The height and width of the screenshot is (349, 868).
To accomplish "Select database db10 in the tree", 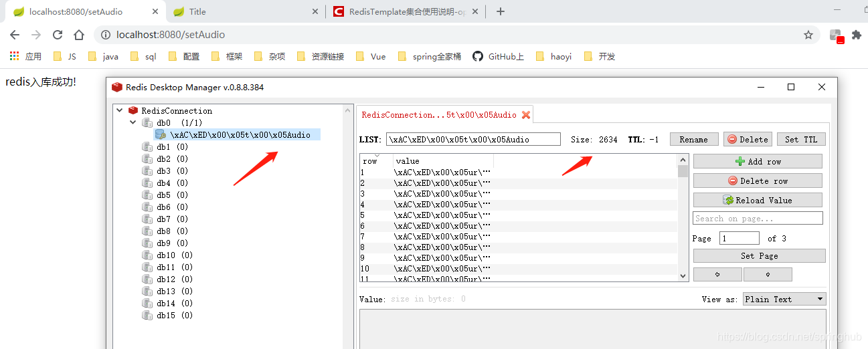I will pos(175,255).
